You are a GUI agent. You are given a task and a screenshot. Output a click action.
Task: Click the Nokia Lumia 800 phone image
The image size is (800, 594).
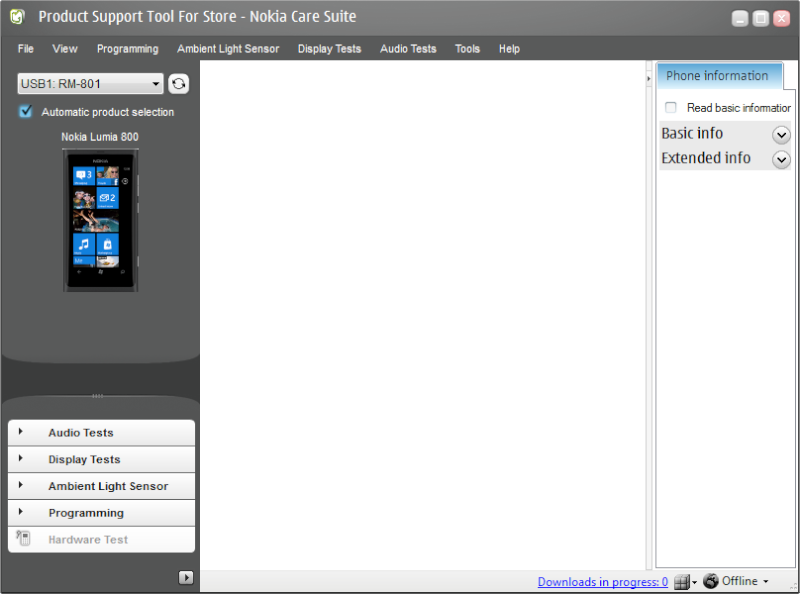[101, 220]
